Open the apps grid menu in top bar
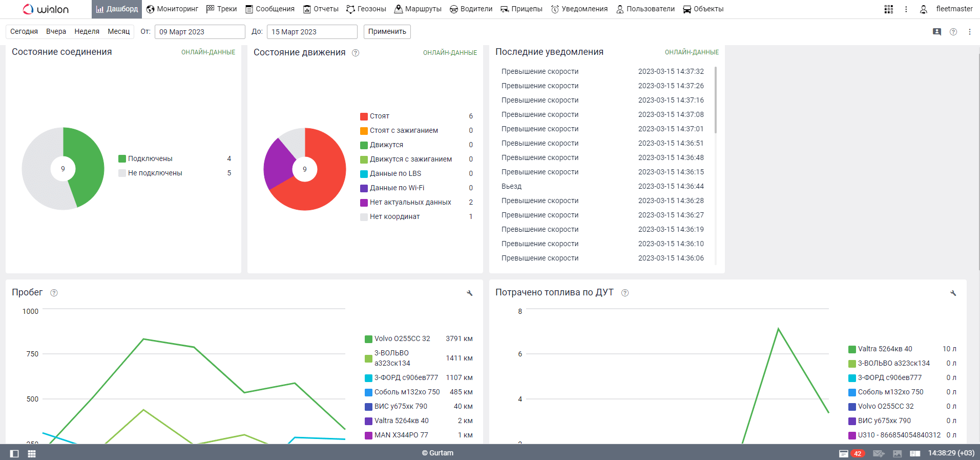Viewport: 980px width, 460px height. 889,9
